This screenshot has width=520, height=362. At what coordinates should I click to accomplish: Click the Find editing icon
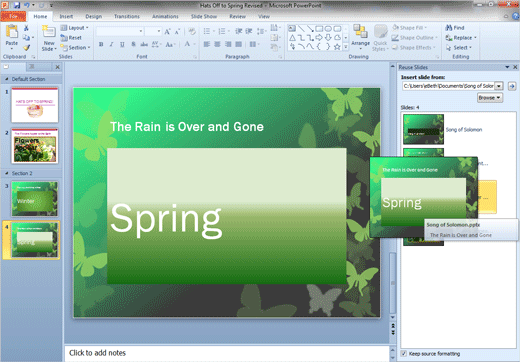click(x=455, y=28)
